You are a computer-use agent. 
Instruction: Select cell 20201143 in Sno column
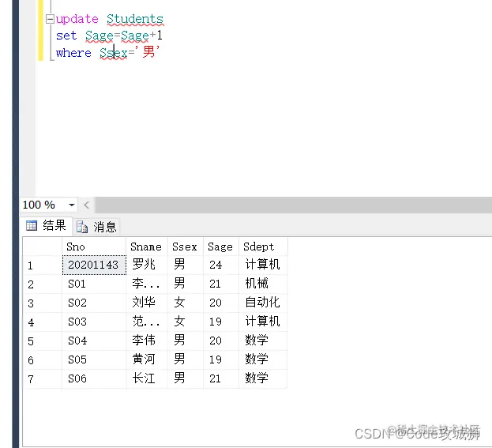[94, 265]
